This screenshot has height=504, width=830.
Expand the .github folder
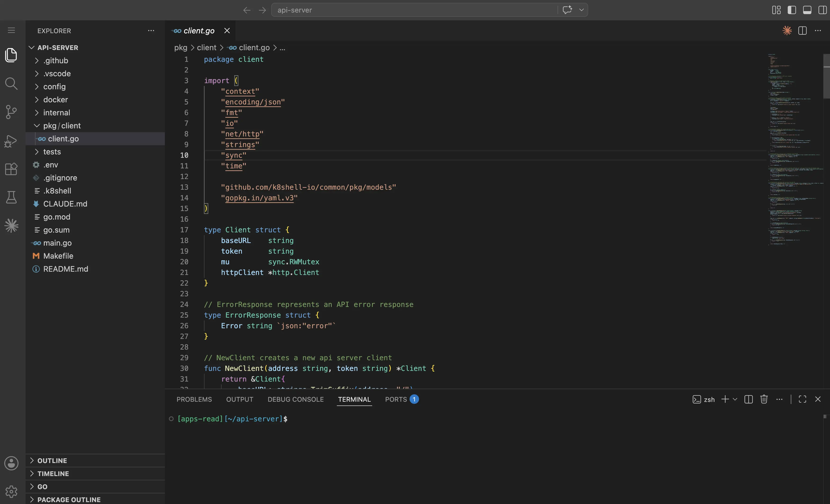[x=95, y=61]
